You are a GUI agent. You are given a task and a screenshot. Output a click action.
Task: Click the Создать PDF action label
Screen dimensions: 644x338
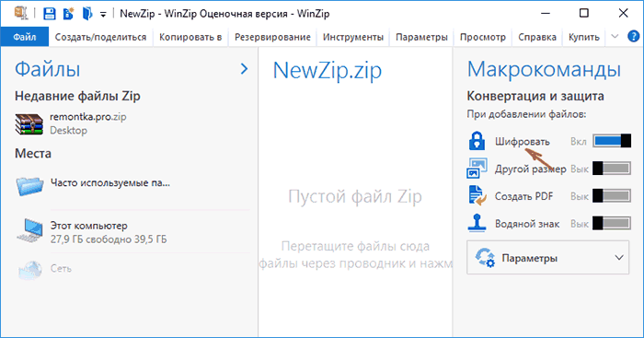[523, 196]
